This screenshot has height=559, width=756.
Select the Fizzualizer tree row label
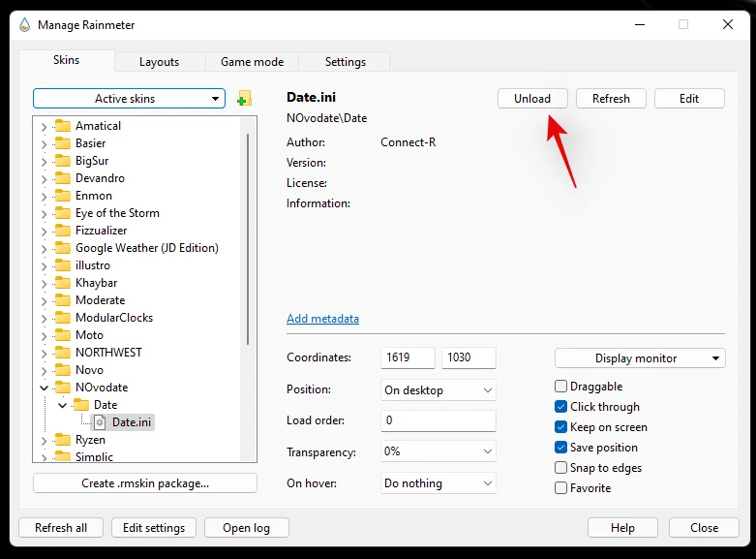[102, 231]
